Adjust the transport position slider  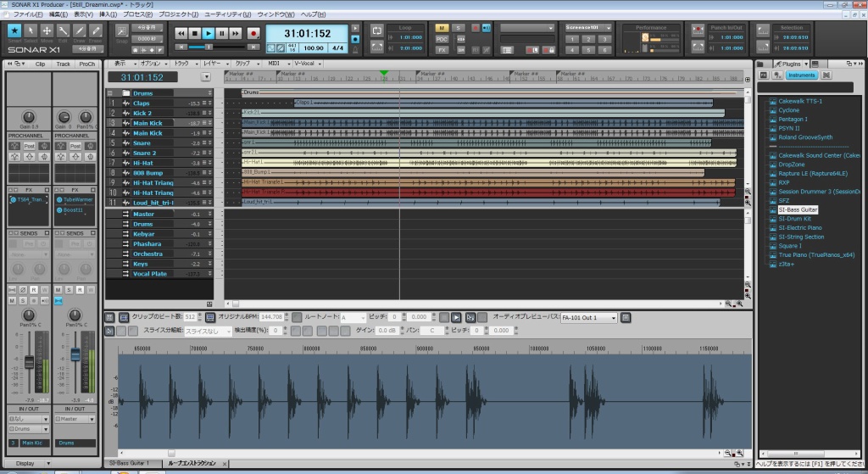click(209, 47)
